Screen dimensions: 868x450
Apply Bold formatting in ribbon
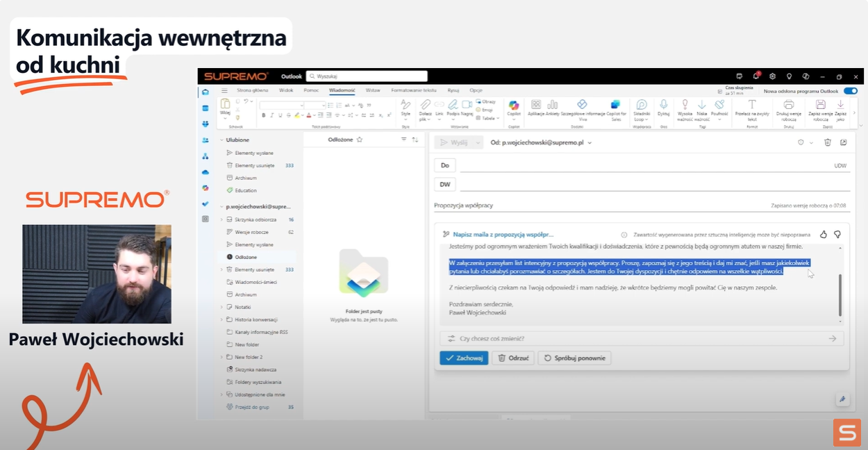pyautogui.click(x=263, y=115)
